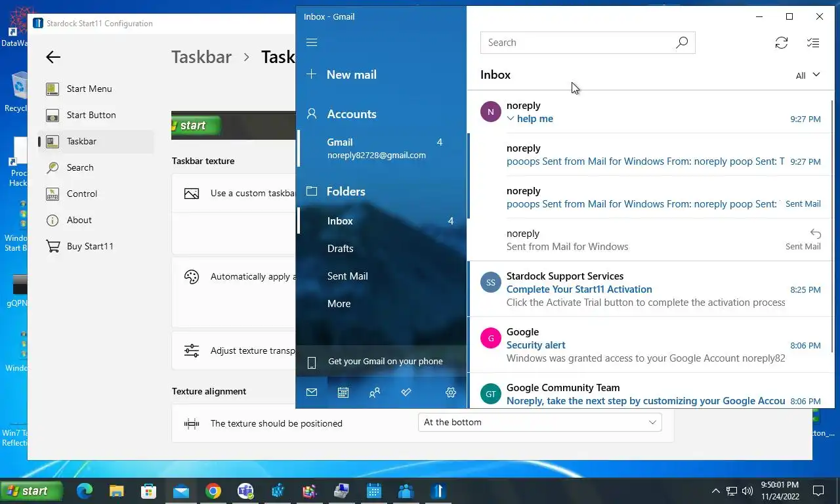The width and height of the screenshot is (840, 504).
Task: Open People icon in Mail sidebar
Action: (375, 392)
